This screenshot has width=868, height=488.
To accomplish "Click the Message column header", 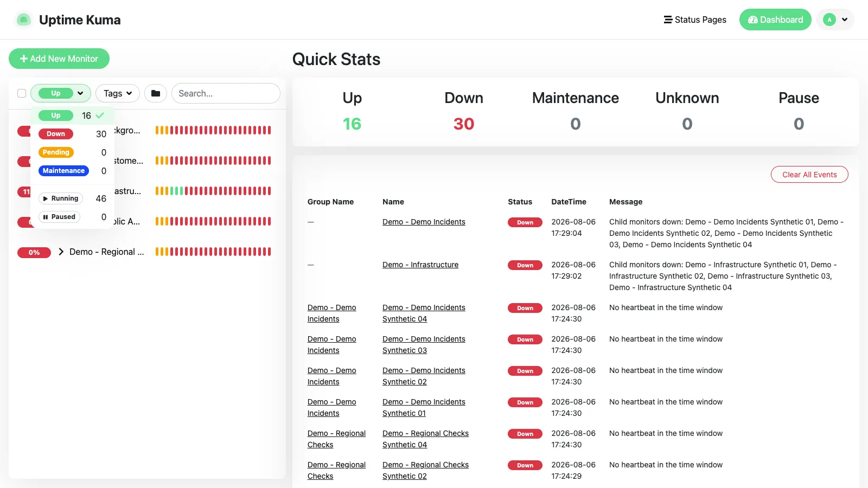I will click(x=626, y=202).
